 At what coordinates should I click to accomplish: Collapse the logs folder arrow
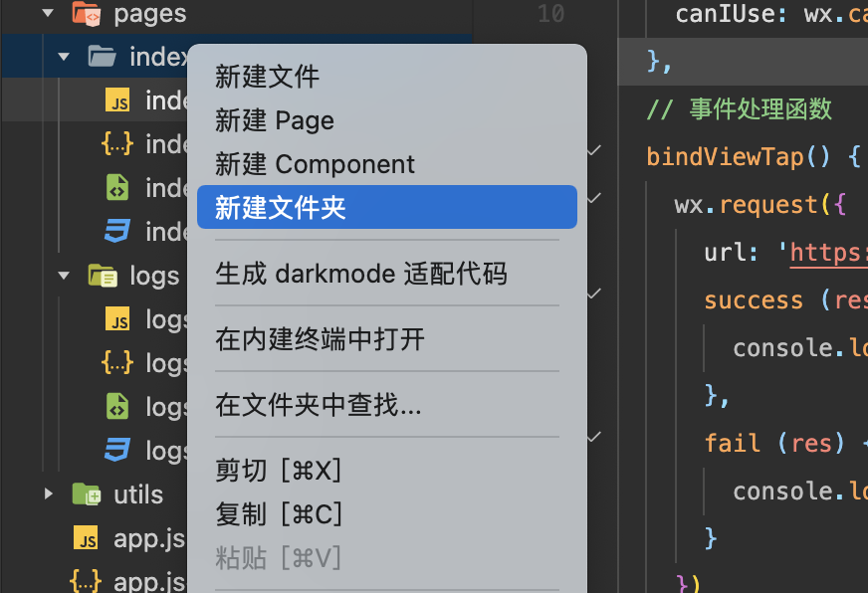[x=64, y=276]
